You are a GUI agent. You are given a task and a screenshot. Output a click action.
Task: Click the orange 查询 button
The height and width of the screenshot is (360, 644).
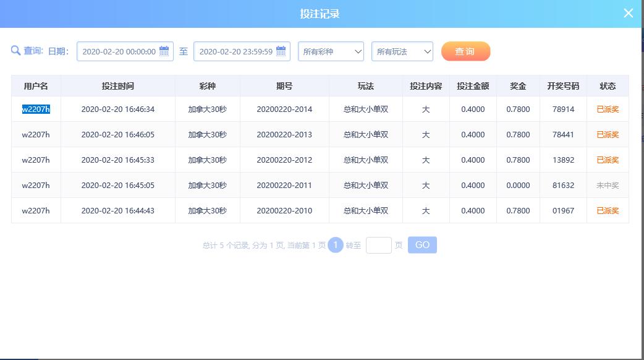coord(466,51)
